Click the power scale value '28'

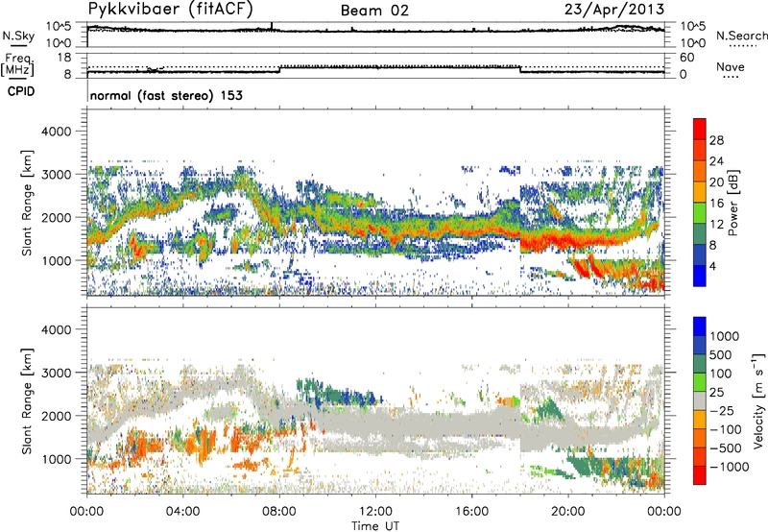716,140
